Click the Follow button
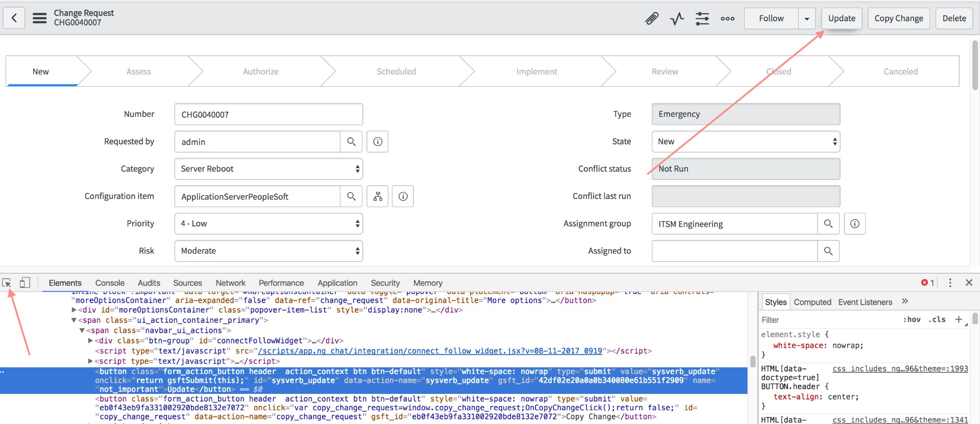Viewport: 980px width, 424px height. pyautogui.click(x=771, y=19)
